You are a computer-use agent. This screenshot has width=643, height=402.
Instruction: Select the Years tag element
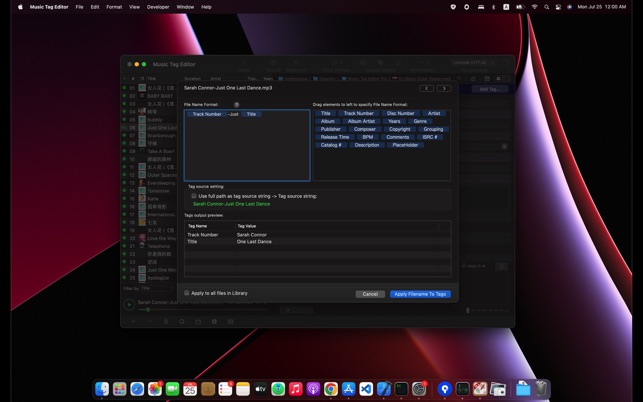[394, 121]
